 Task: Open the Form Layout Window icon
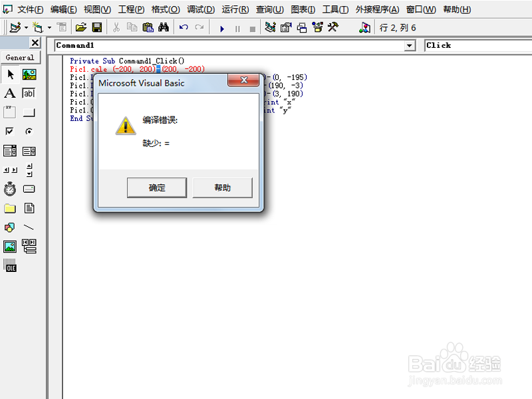tap(302, 27)
